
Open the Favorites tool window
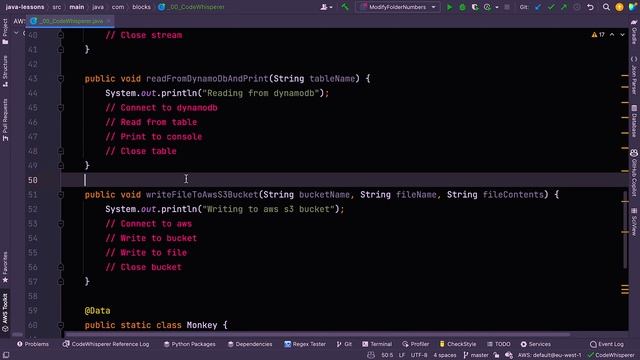5,267
